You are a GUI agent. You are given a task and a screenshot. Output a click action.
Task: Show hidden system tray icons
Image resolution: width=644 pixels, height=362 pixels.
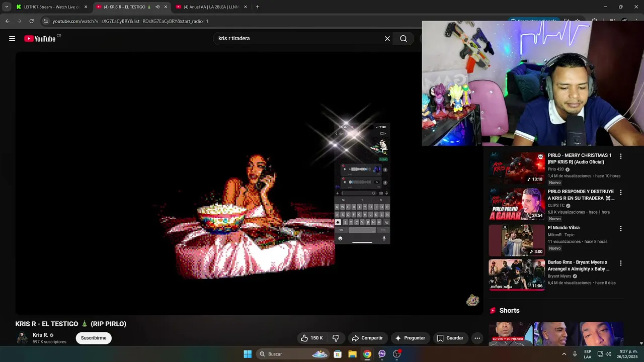[x=564, y=354]
